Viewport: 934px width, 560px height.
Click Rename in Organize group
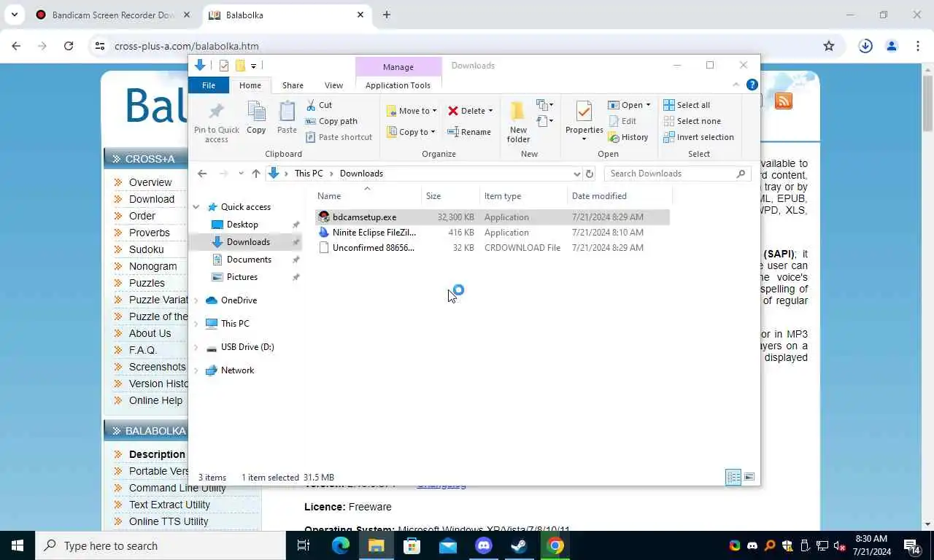pyautogui.click(x=469, y=132)
